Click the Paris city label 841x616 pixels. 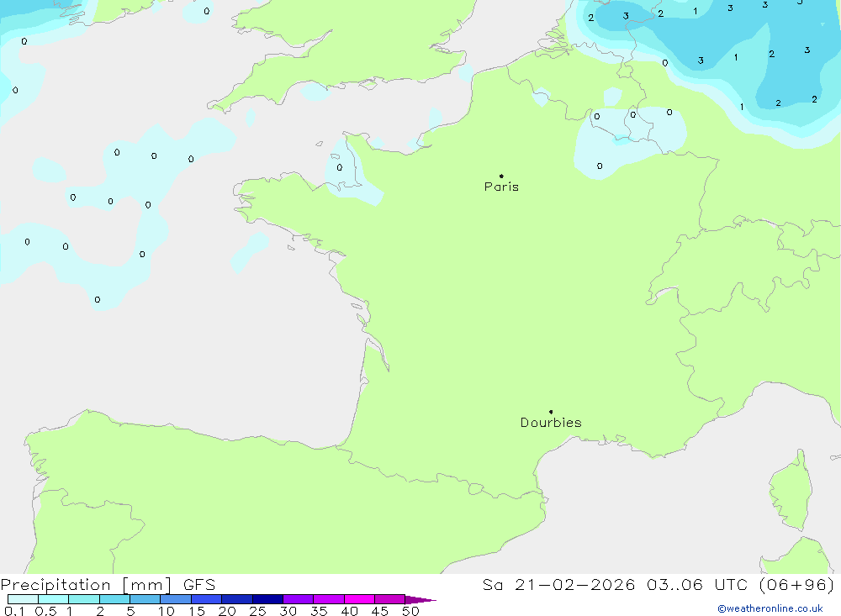pyautogui.click(x=501, y=187)
